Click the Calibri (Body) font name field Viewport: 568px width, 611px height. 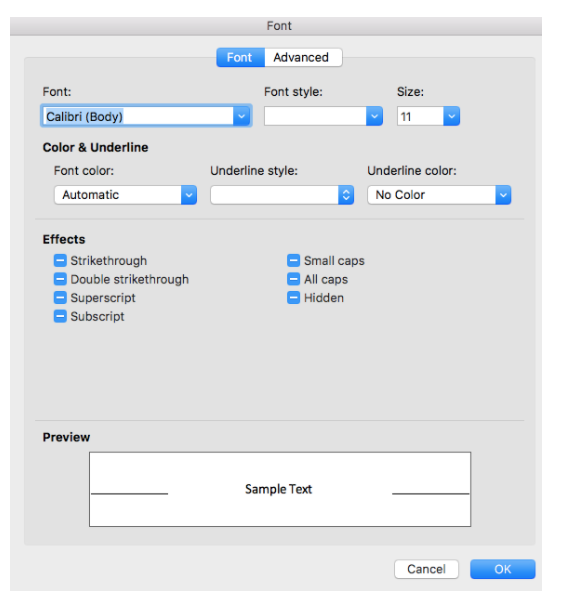point(138,116)
